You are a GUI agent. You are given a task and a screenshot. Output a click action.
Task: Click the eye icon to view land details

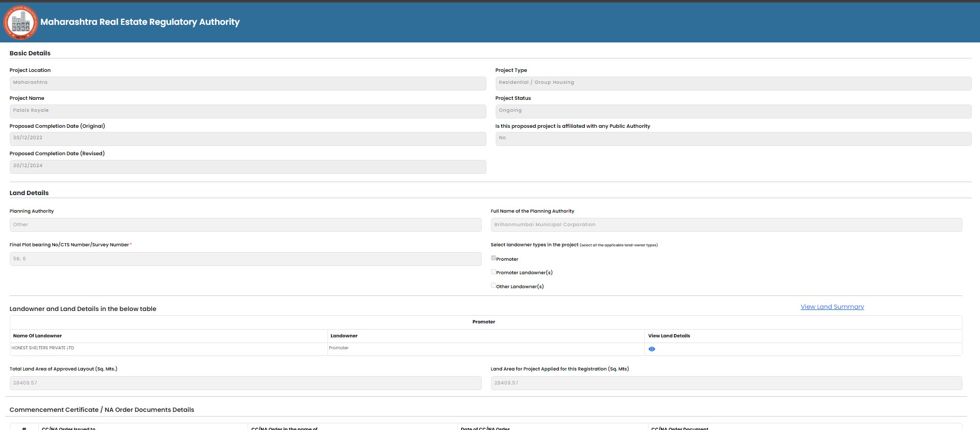[652, 349]
